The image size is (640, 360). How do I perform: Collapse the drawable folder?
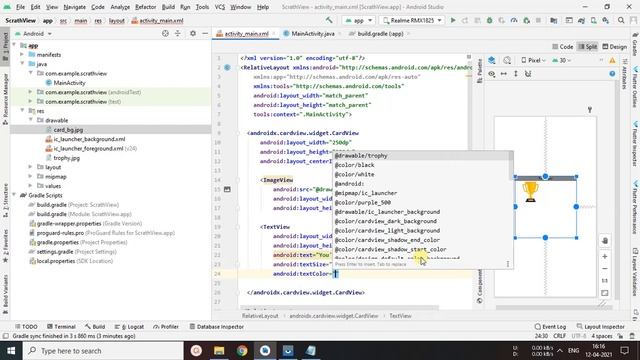tap(31, 120)
